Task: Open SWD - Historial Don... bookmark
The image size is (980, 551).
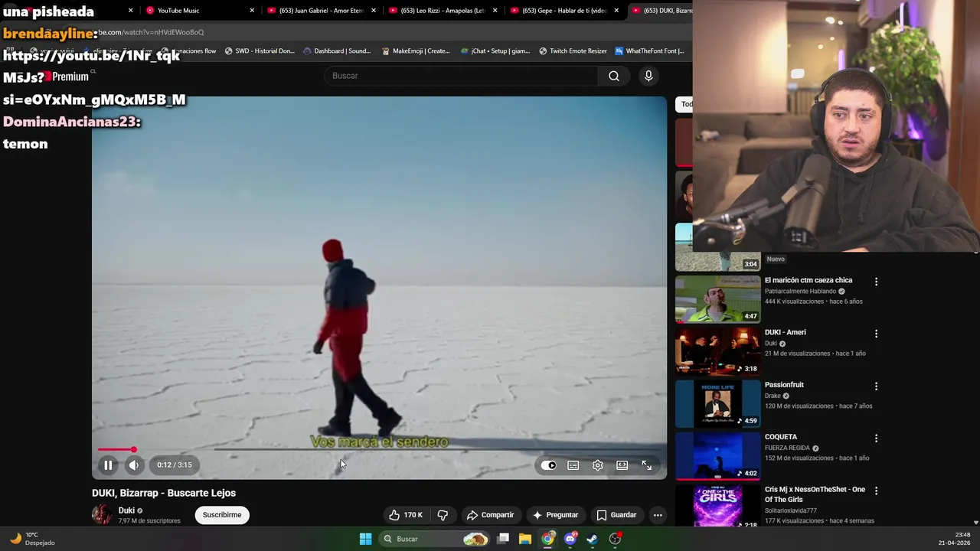Action: coord(260,51)
